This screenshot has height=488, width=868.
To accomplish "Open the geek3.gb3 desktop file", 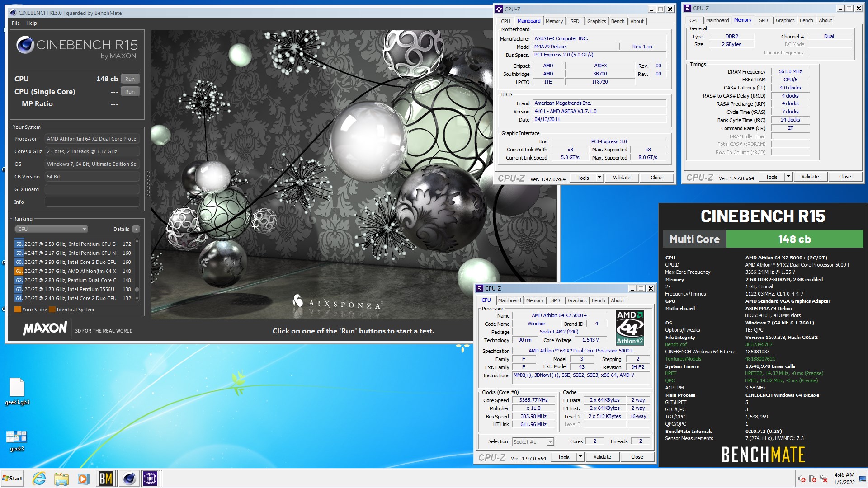I will [x=17, y=391].
